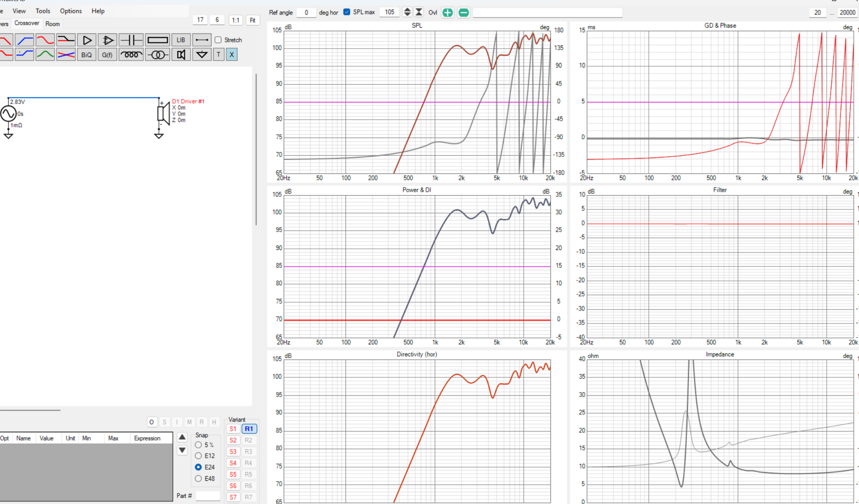Add a resistor component

(158, 40)
